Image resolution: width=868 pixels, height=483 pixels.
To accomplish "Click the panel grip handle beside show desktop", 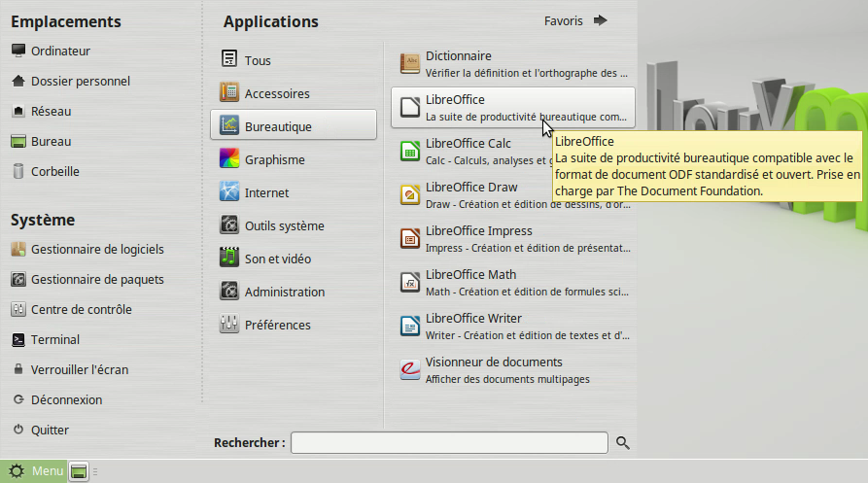I will (95, 472).
